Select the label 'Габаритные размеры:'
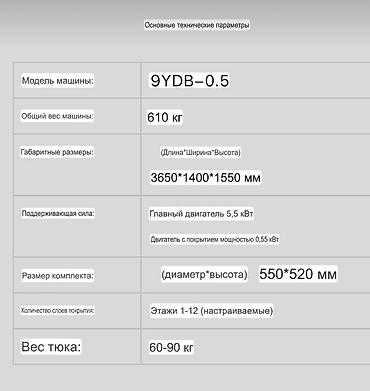 click(57, 152)
